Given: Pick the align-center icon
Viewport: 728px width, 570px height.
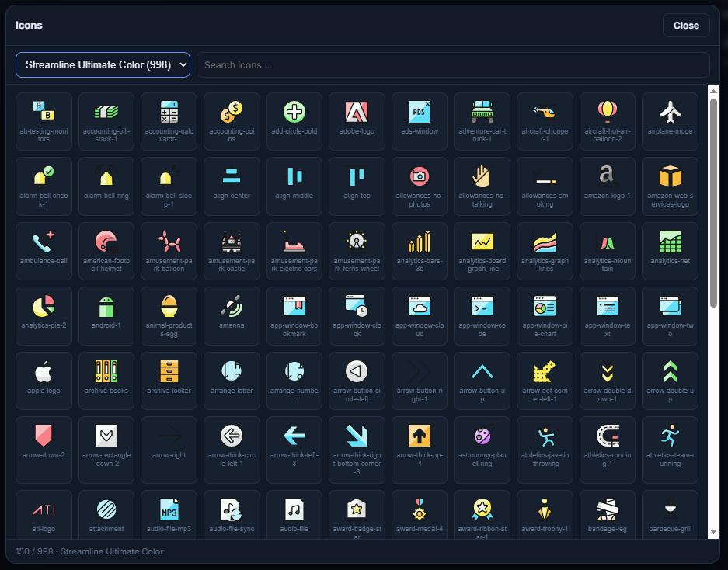Looking at the screenshot, I should point(232,186).
